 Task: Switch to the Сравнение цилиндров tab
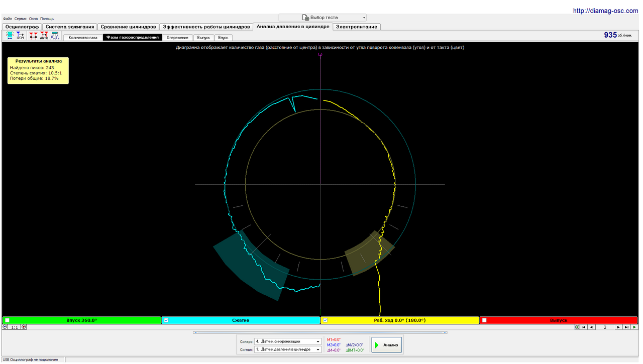tap(128, 27)
